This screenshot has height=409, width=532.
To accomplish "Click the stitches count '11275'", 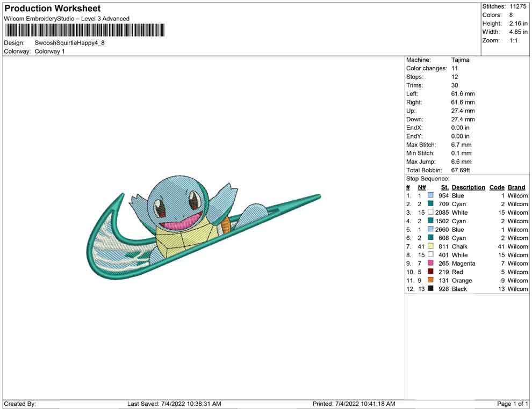I will click(x=517, y=6).
